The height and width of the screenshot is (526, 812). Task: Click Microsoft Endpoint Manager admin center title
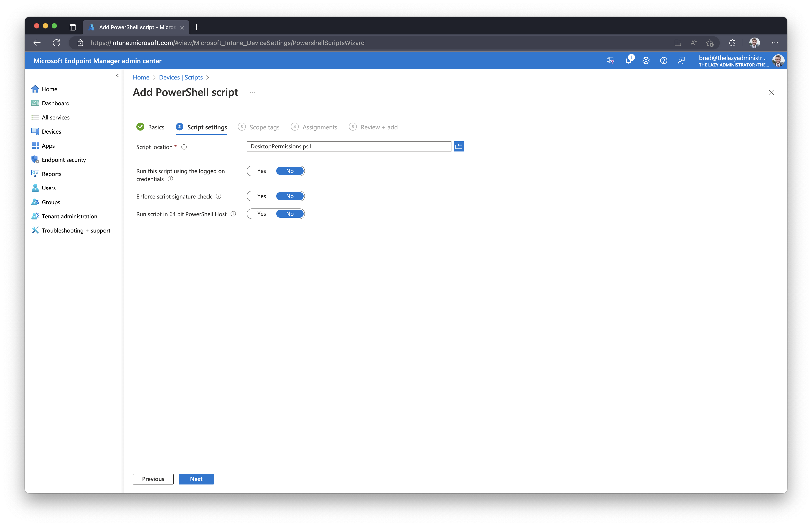(97, 61)
